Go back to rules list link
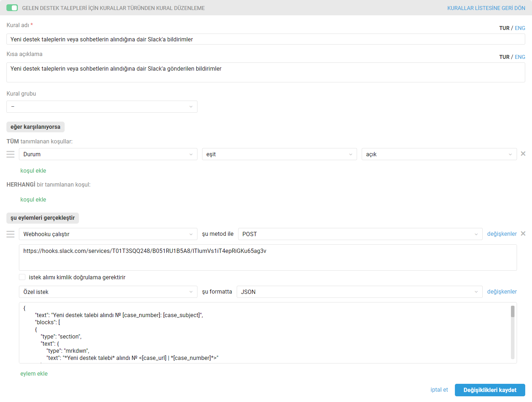The image size is (532, 402). click(486, 8)
